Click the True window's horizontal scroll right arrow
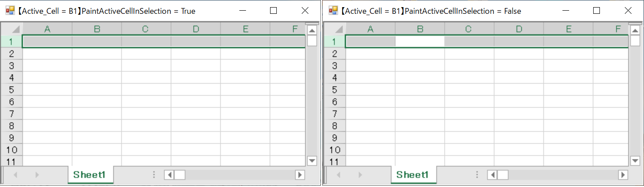 (x=300, y=175)
